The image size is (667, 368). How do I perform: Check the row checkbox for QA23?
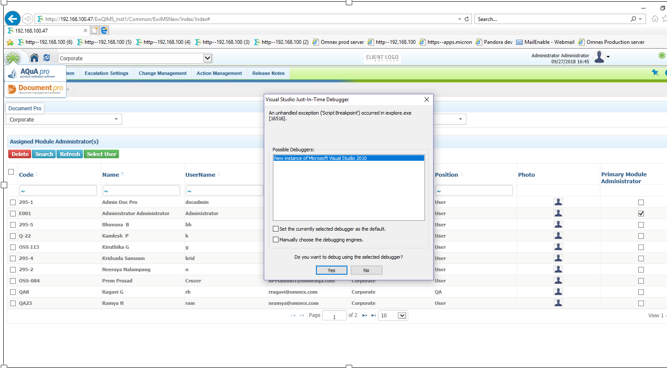click(13, 303)
